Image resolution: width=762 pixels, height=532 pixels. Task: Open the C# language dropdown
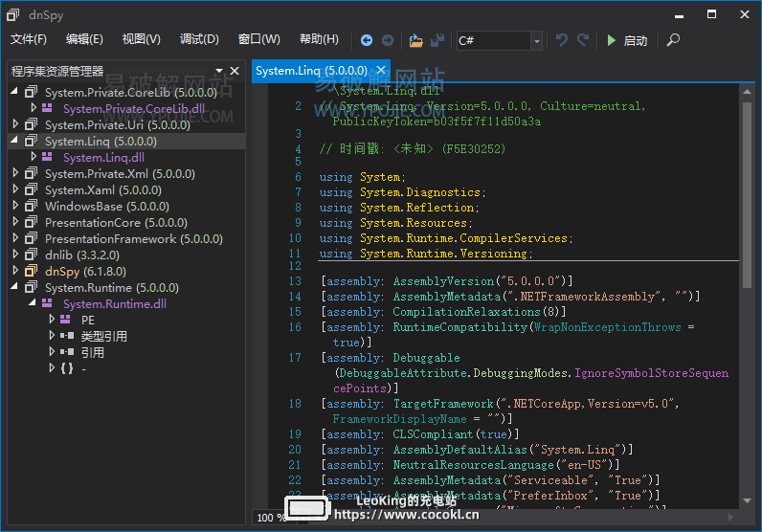536,41
